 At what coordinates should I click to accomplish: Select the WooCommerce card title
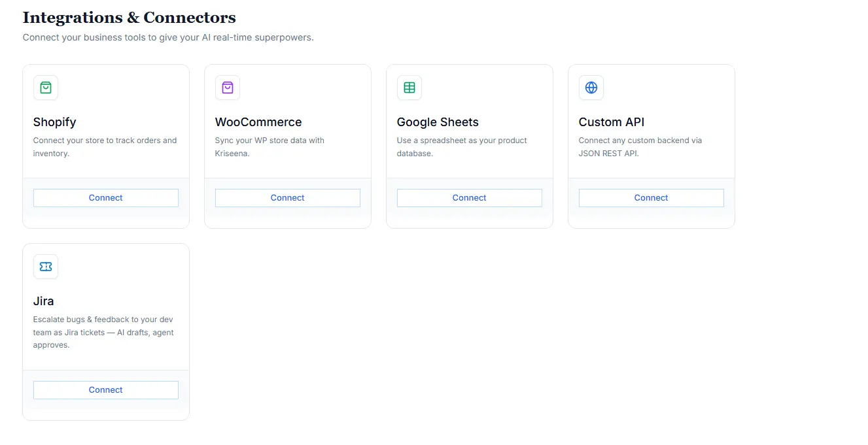(x=258, y=122)
